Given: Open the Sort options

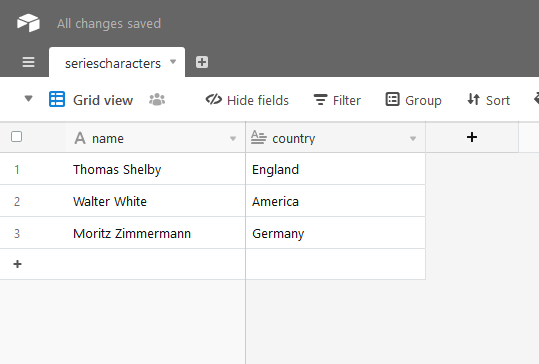Looking at the screenshot, I should tap(488, 100).
